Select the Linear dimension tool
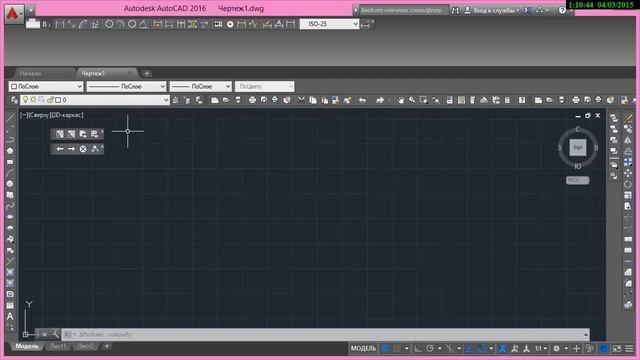 [x=60, y=24]
